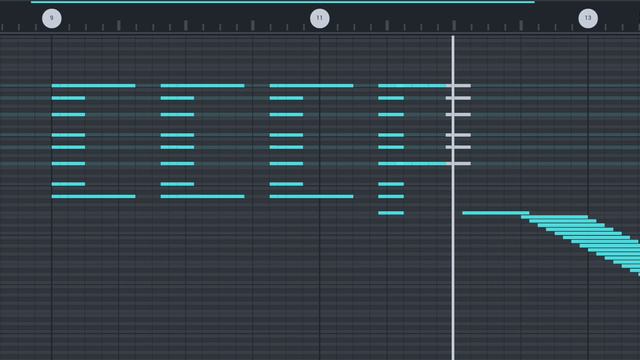The height and width of the screenshot is (360, 640).
Task: Select the long bottom note of the bar 9 chord
Action: coord(93,196)
